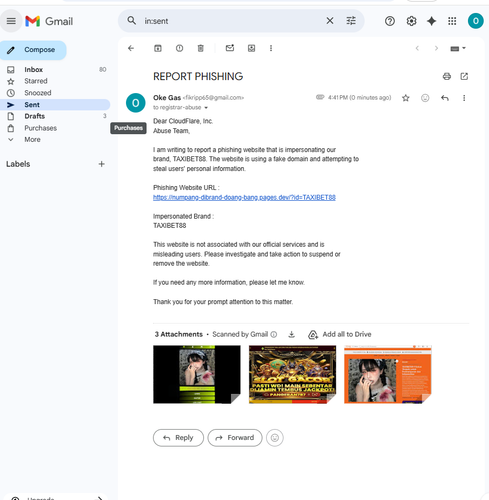Click the Forward button
489x500 pixels.
(235, 438)
